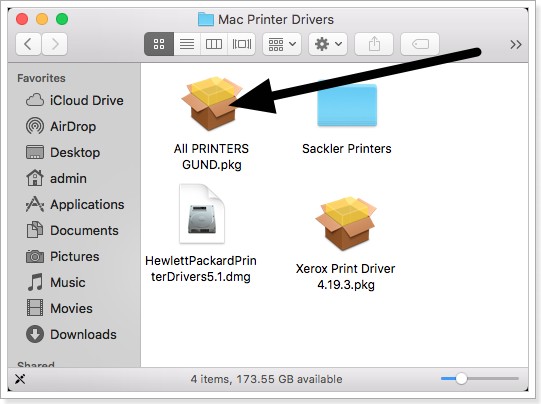
Task: Click the Favorites sidebar heading
Action: click(x=41, y=78)
